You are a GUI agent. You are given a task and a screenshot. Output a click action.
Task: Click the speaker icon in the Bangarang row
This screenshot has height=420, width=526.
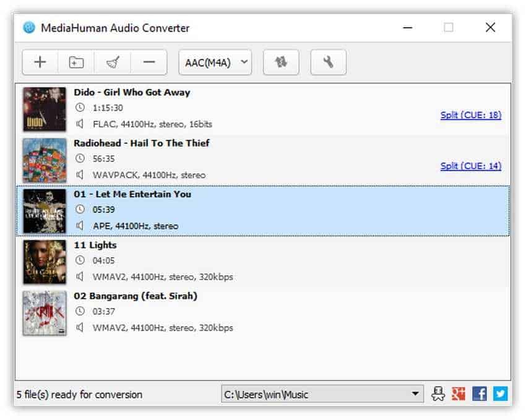[79, 327]
